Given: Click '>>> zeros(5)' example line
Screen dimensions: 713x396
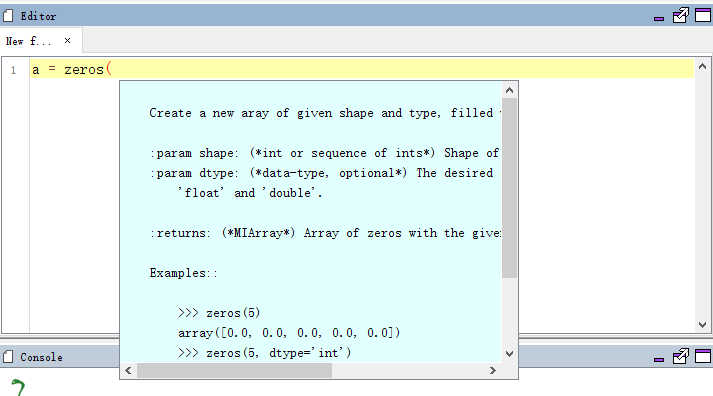Looking at the screenshot, I should (219, 313).
